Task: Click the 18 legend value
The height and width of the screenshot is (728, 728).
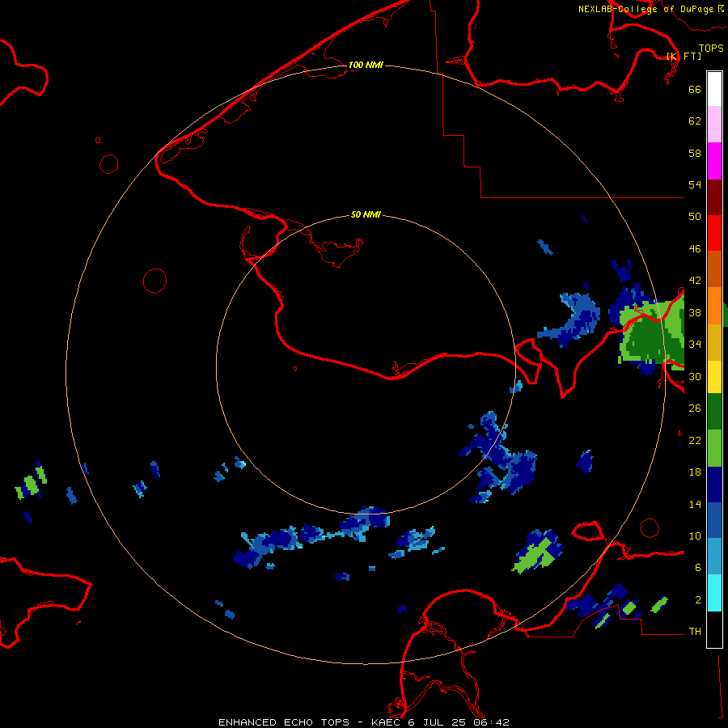Action: point(695,472)
